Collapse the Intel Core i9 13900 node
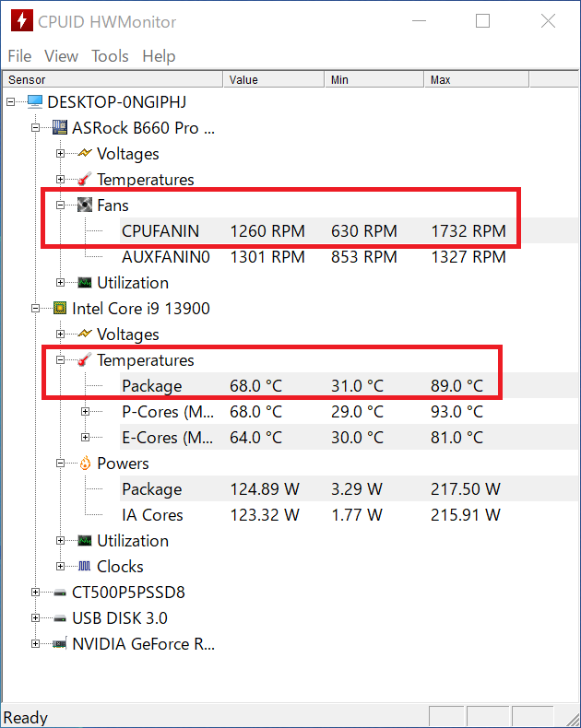The image size is (581, 728). click(x=35, y=308)
